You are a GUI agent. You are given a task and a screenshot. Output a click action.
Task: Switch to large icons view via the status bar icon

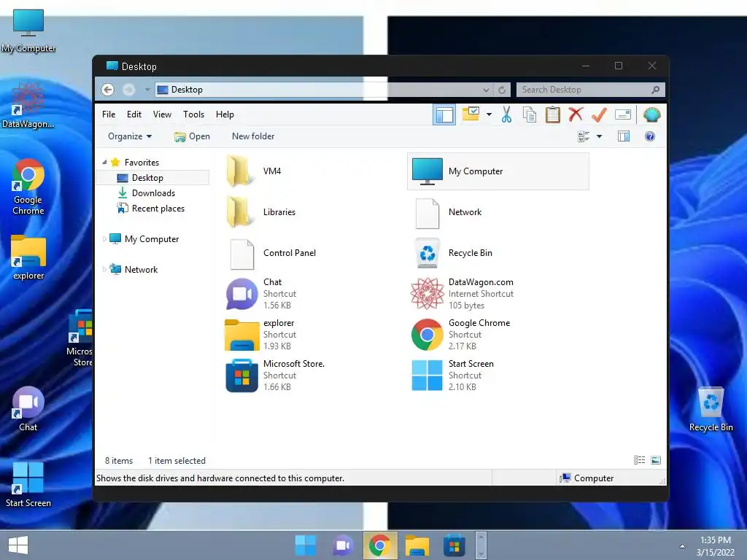[656, 460]
